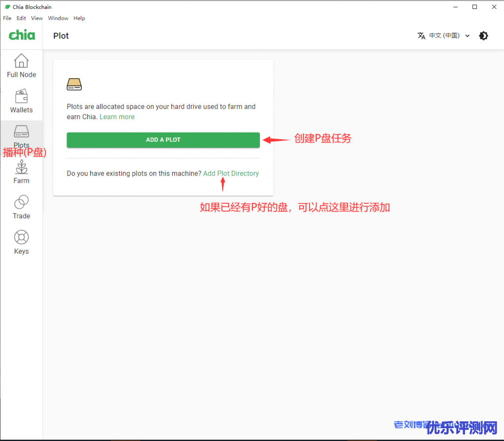
Task: Open the Window menu
Action: coord(58,18)
